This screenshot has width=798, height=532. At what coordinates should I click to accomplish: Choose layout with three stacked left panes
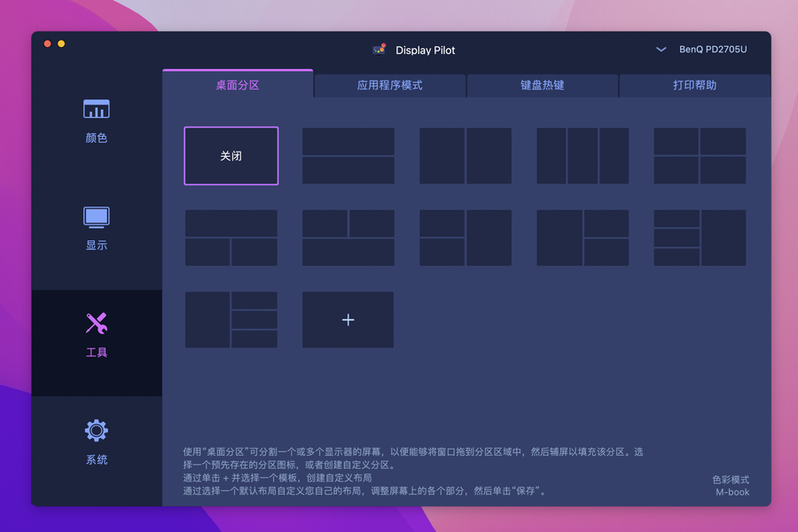coord(700,238)
